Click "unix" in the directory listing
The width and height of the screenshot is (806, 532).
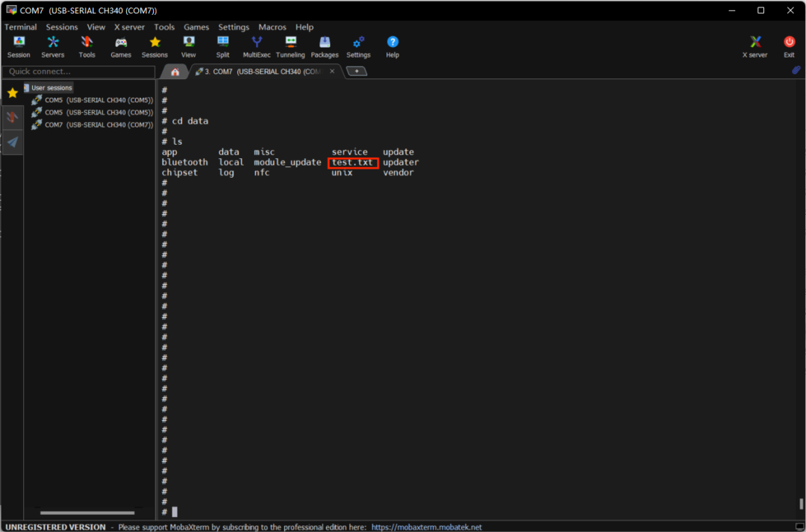click(342, 172)
